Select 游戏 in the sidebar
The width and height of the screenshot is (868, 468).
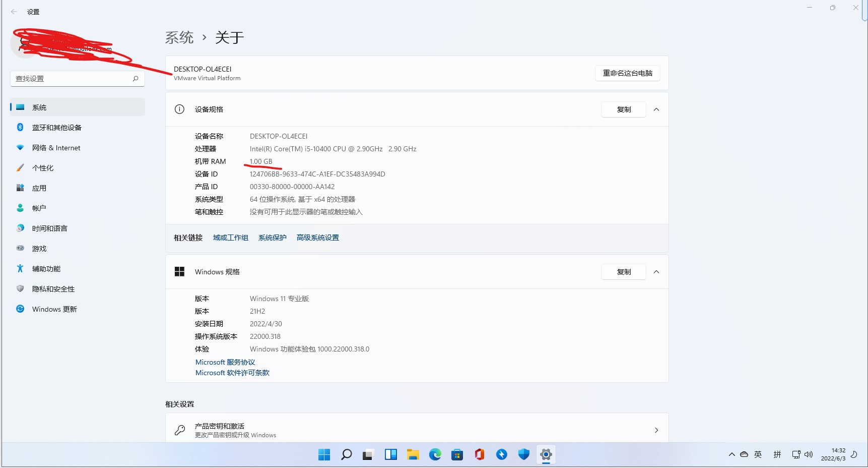click(78, 249)
